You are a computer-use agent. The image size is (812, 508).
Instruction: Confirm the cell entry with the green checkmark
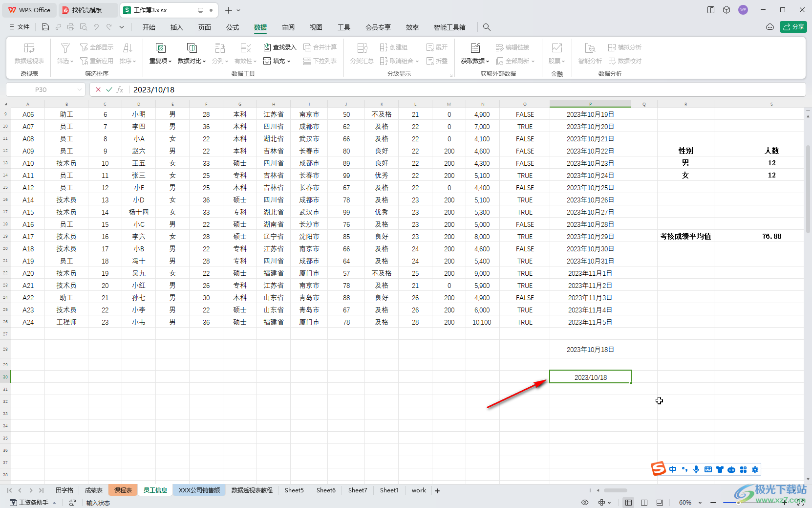point(109,89)
